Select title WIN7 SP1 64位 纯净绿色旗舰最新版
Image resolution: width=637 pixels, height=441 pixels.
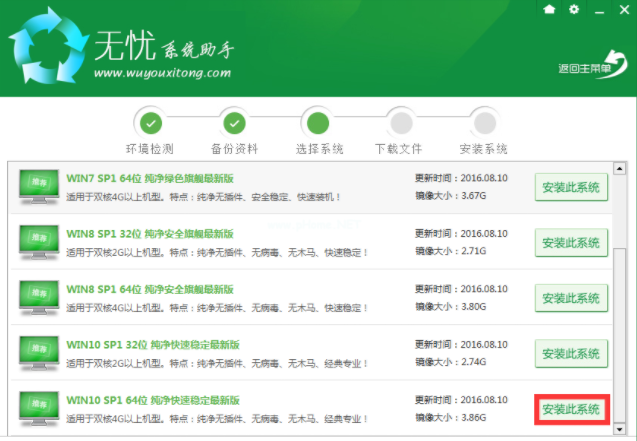tap(150, 178)
